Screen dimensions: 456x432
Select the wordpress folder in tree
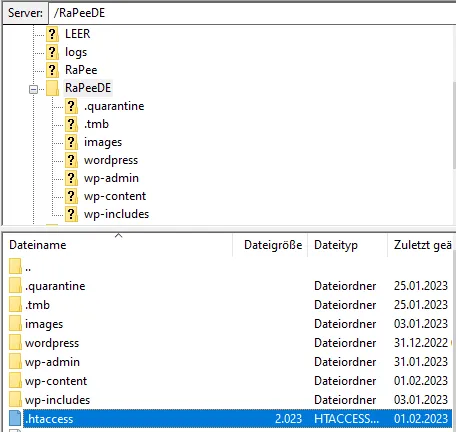(x=111, y=160)
